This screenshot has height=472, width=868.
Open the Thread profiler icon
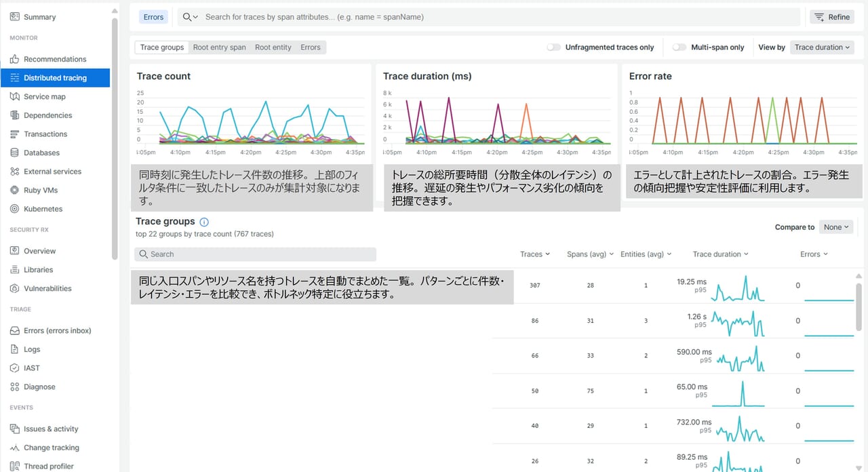[15, 467]
